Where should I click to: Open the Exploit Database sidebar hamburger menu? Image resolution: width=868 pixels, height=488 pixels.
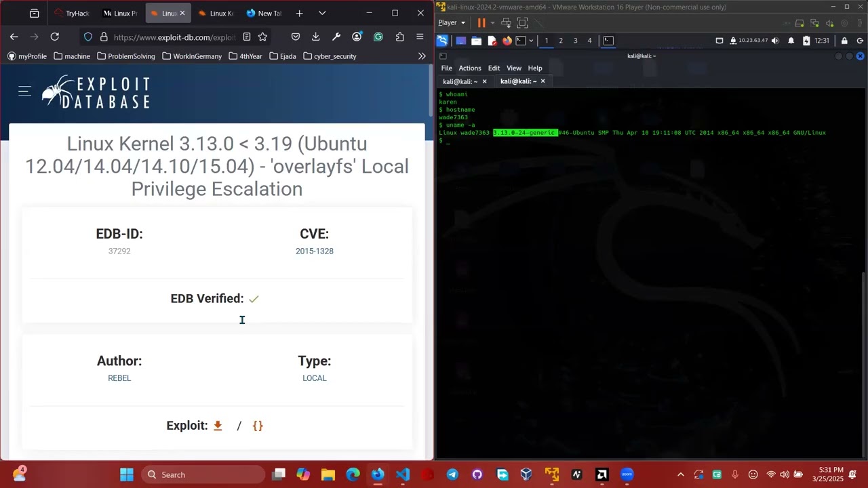(x=25, y=91)
